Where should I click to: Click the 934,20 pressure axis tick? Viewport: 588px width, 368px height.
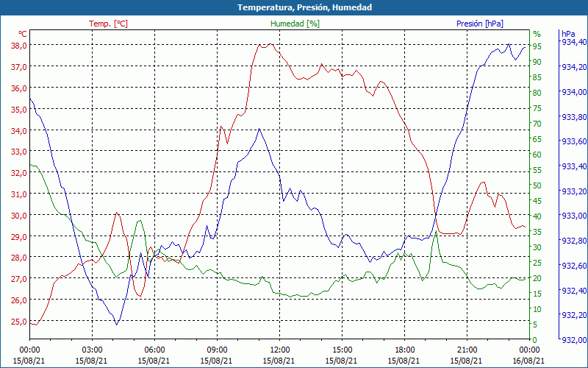tap(573, 67)
